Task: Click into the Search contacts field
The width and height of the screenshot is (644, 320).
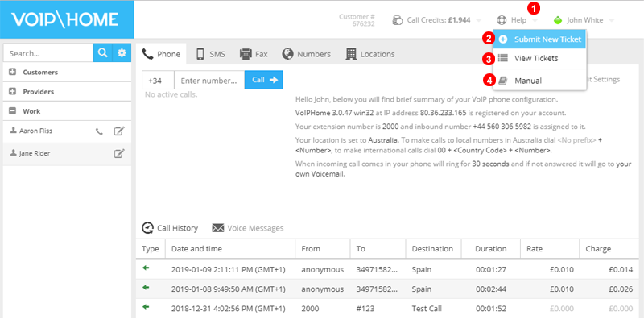Action: pyautogui.click(x=48, y=53)
